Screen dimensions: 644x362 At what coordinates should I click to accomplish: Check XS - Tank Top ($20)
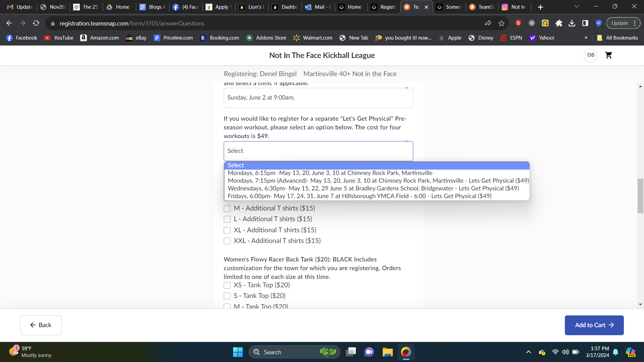pos(227,285)
